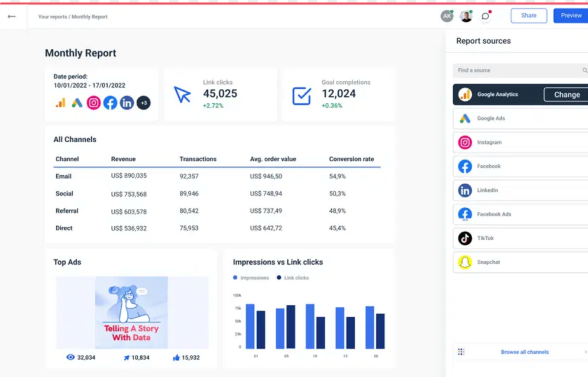Click the Find a source search field
Screen dimensions: 588x377
[x=517, y=71]
